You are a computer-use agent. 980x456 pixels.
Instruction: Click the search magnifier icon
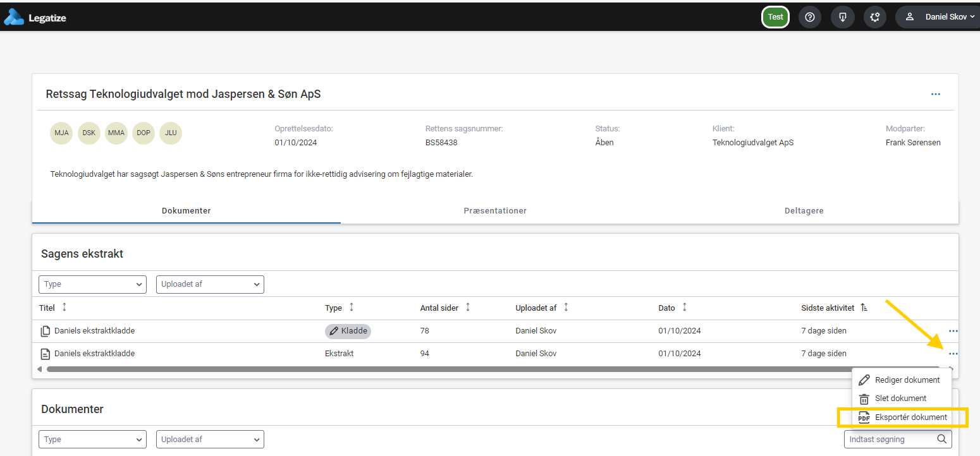[942, 440]
